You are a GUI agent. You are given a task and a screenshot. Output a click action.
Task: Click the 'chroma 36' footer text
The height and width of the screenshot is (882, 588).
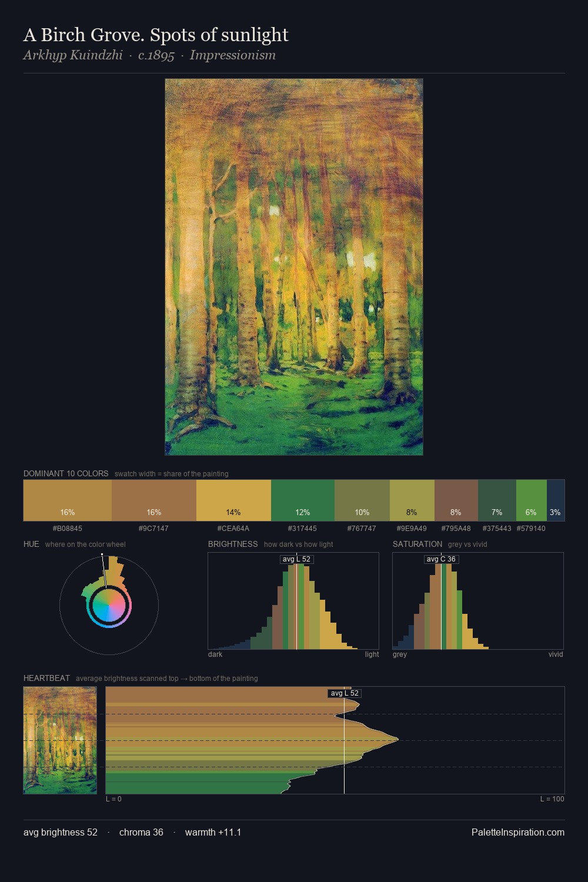point(141,832)
